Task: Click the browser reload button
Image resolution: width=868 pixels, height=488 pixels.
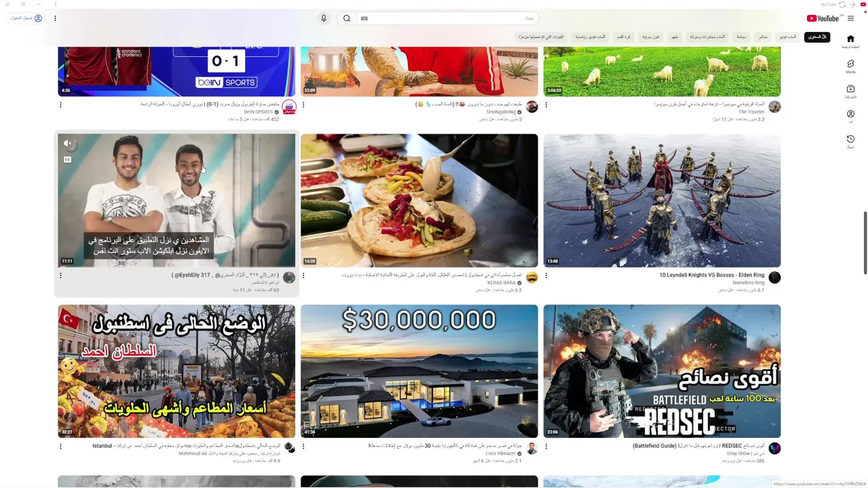Action: pos(842,5)
